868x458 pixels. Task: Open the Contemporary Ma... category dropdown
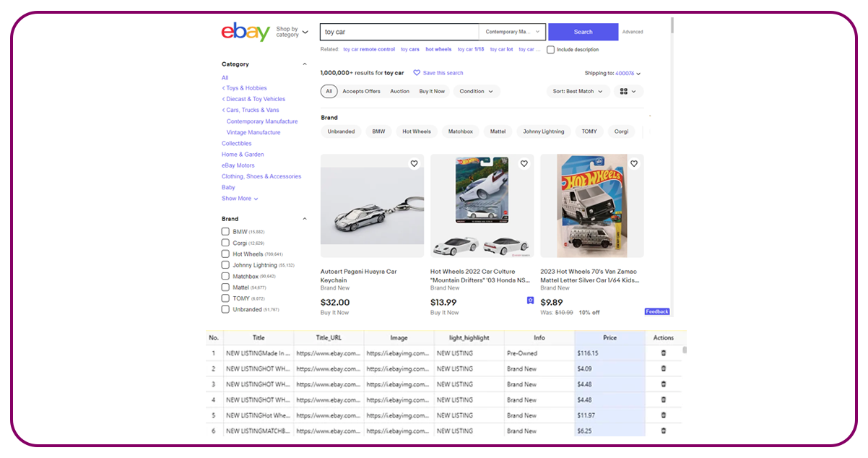click(513, 32)
